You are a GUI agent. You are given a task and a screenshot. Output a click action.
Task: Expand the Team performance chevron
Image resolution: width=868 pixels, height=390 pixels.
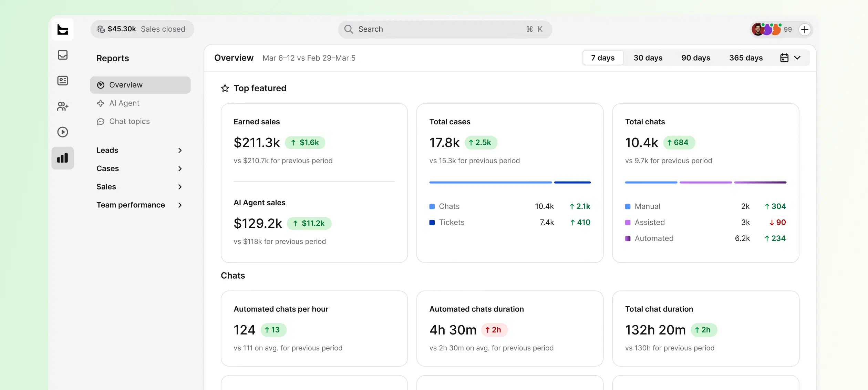point(180,205)
